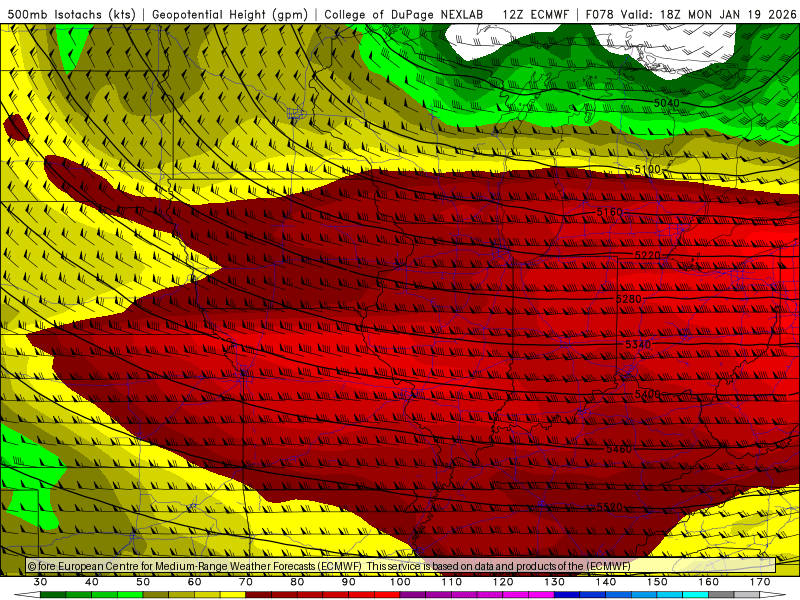The width and height of the screenshot is (800, 600).
Task: Click the 150 value on the color scale
Action: click(657, 582)
